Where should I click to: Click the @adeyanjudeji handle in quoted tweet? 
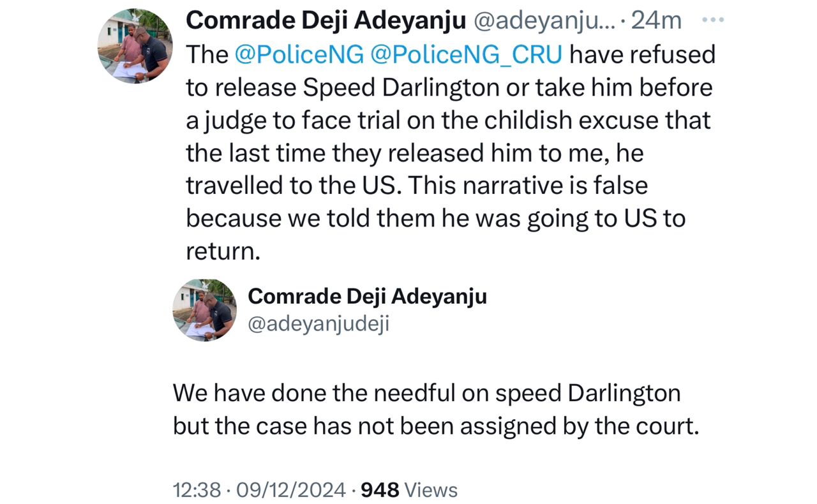[318, 324]
